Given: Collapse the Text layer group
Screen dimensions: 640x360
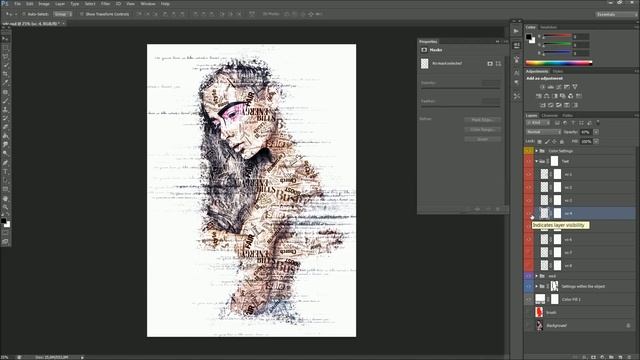Looking at the screenshot, I should coord(537,162).
